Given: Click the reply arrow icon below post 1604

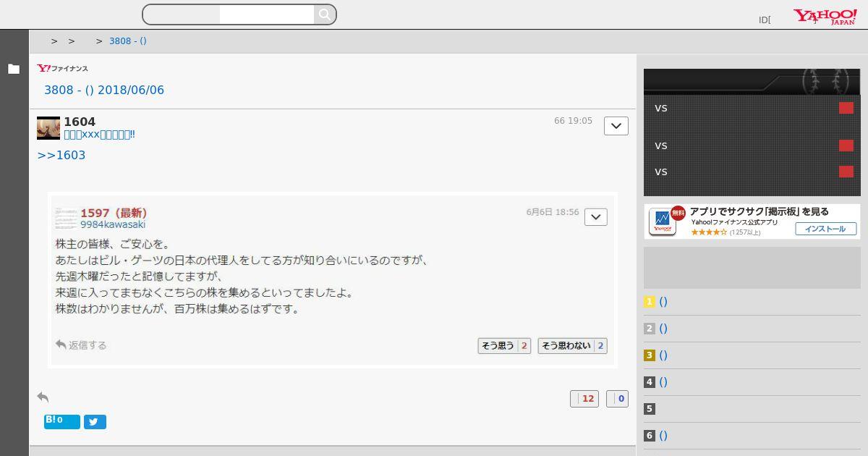Looking at the screenshot, I should pos(43,397).
